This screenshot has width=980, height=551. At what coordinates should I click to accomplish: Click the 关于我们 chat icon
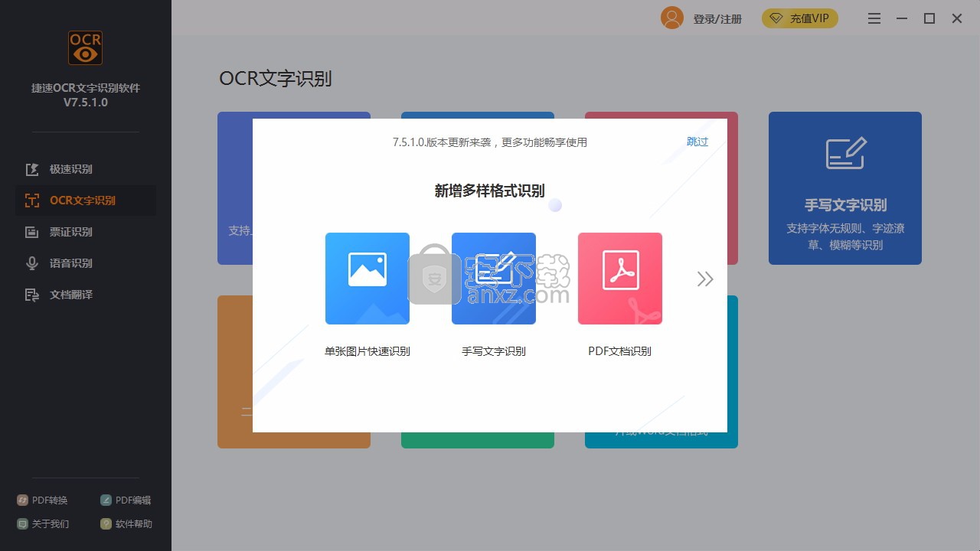[x=22, y=524]
